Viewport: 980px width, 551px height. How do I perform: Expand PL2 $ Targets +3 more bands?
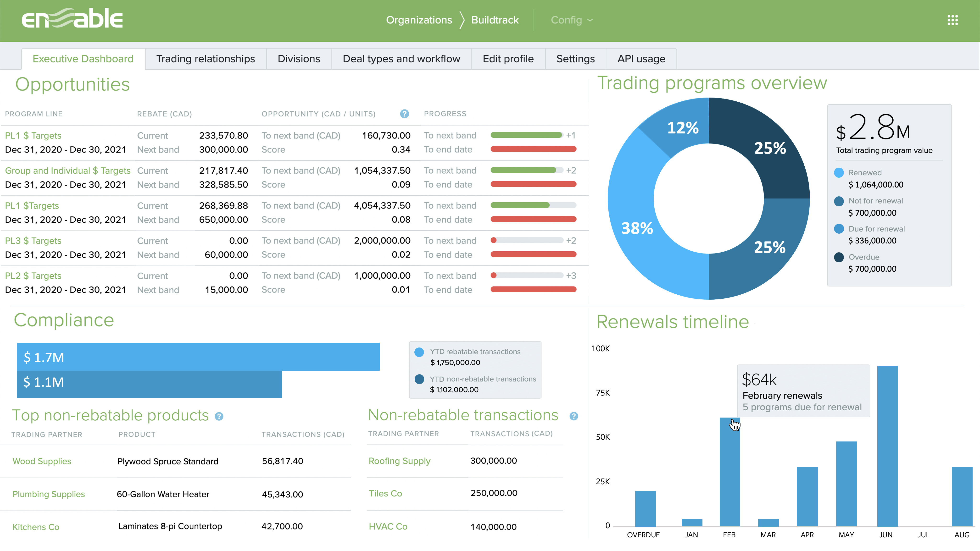[571, 276]
